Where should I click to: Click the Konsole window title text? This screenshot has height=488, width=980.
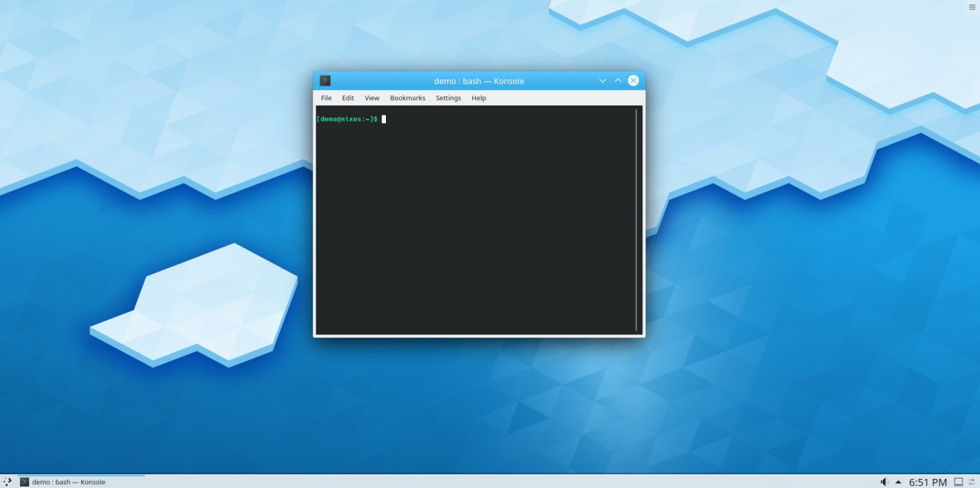pyautogui.click(x=479, y=80)
